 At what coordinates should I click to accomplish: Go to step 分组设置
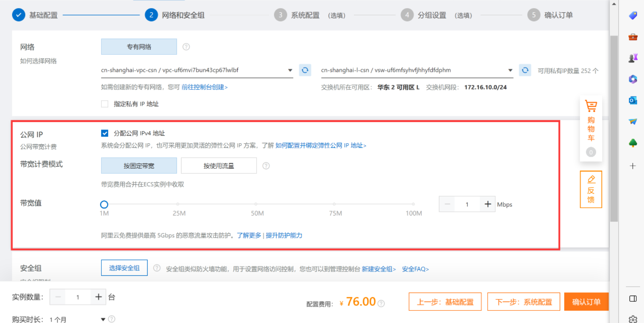[432, 15]
